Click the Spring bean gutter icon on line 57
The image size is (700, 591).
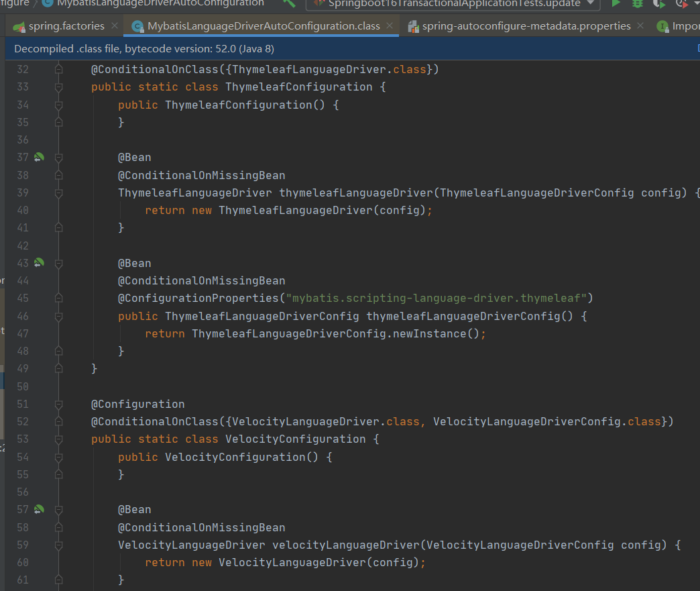coord(40,508)
